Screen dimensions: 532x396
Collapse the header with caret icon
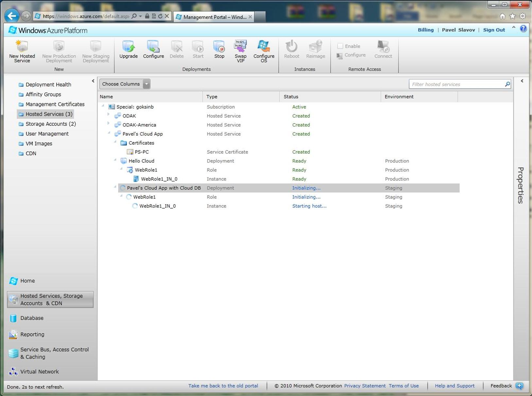click(x=514, y=28)
